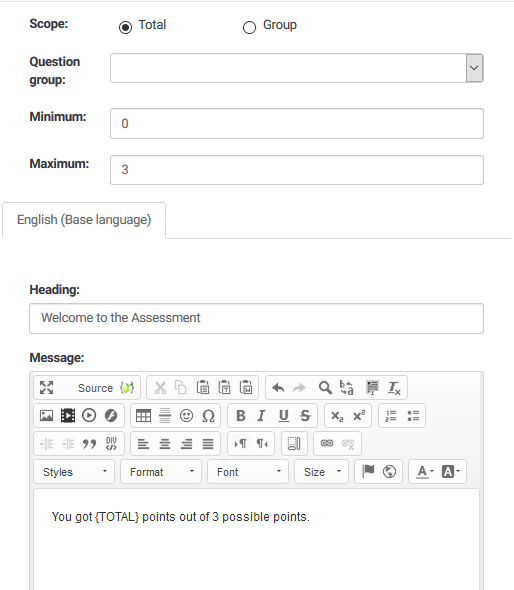514x590 pixels.
Task: Open the text color picker
Action: [x=425, y=471]
